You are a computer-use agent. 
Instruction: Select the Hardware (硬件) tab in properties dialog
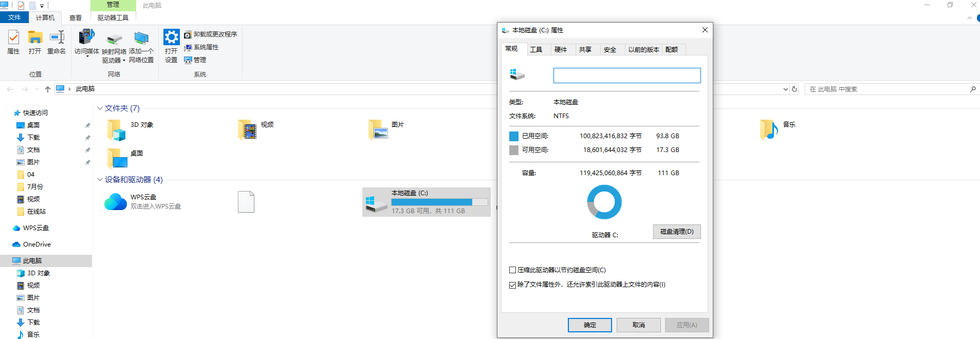561,50
